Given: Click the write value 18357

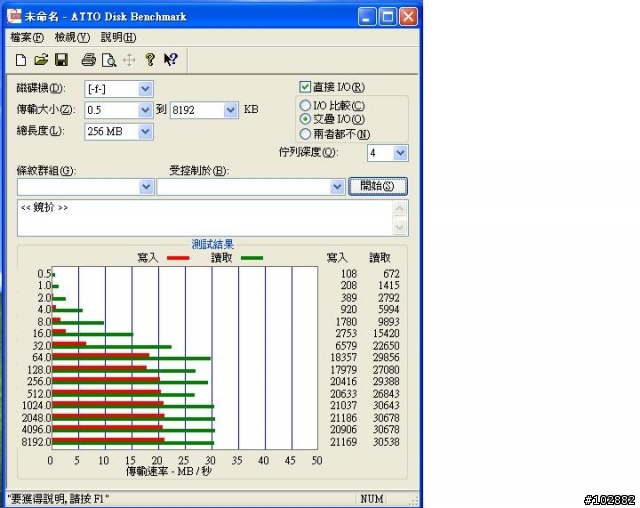Looking at the screenshot, I should click(x=344, y=357).
